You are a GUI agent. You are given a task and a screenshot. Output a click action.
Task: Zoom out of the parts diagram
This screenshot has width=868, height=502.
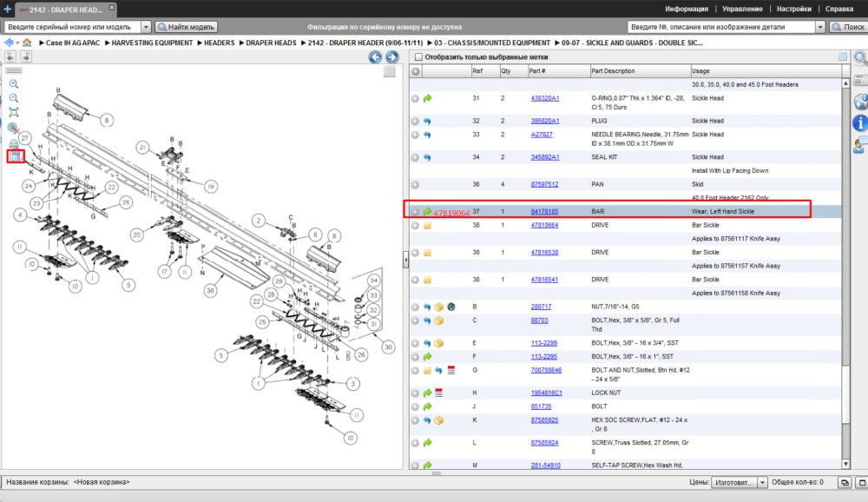click(14, 98)
